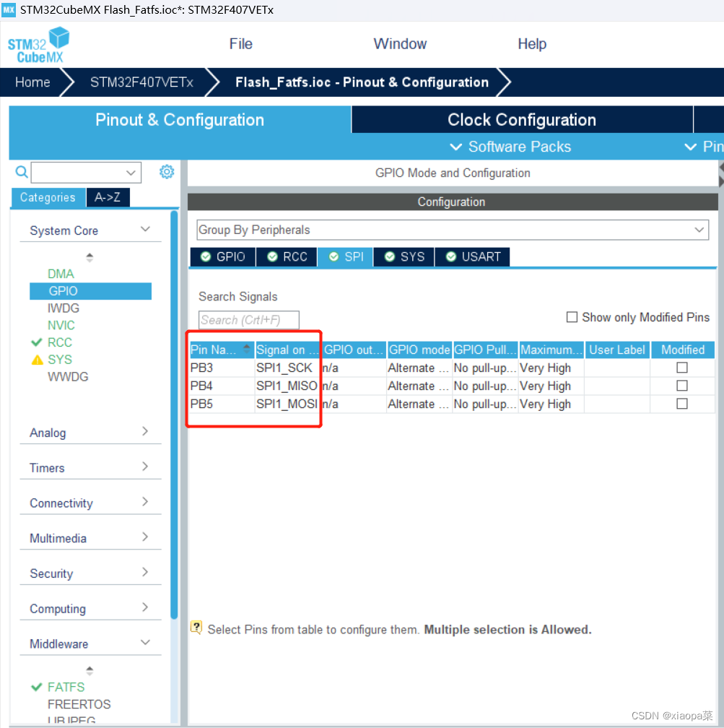Click the GPIO Pull-up column header

486,350
